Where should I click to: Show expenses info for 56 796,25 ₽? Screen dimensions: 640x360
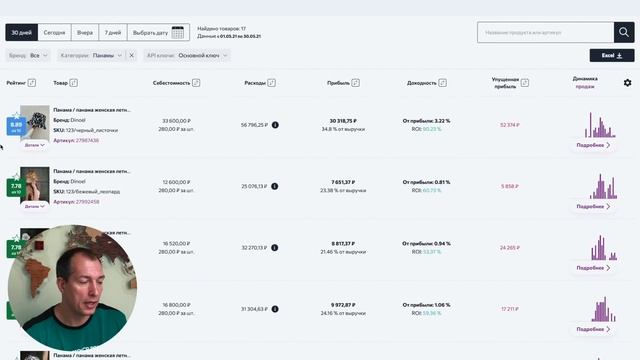pos(275,125)
